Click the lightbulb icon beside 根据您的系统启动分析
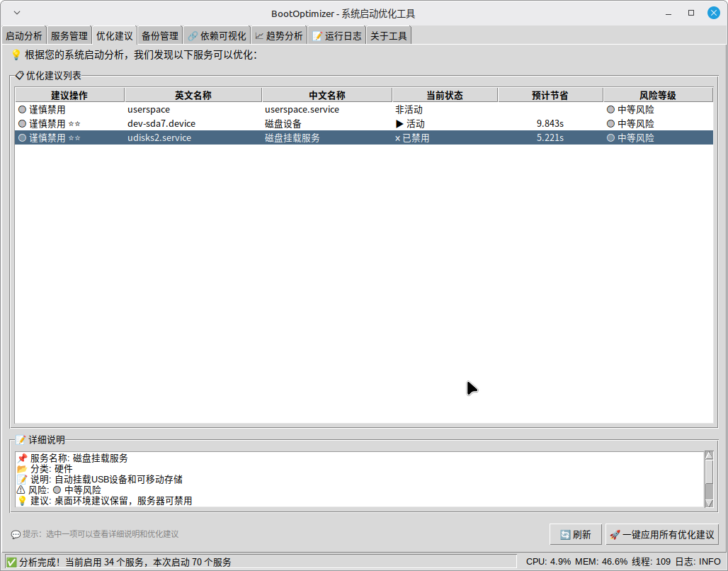Screen dimensions: 728x571 tap(16, 55)
